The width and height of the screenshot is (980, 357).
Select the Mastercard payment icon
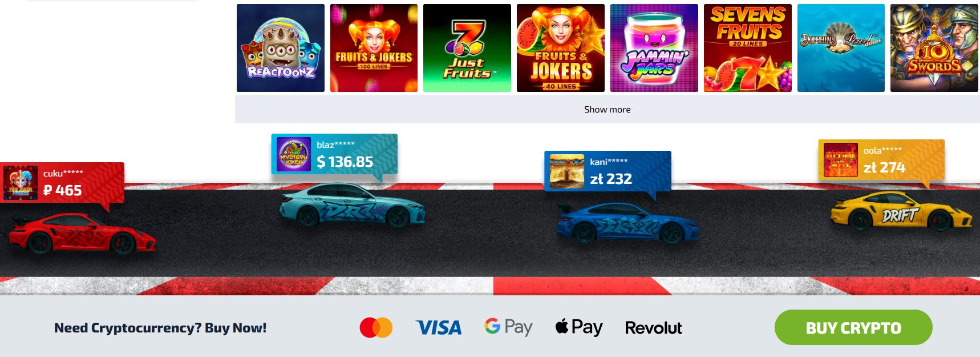376,328
